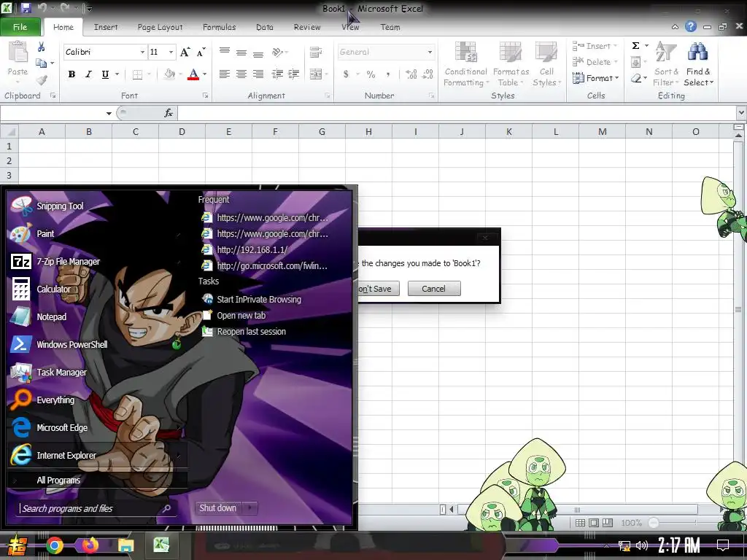Image resolution: width=747 pixels, height=560 pixels.
Task: Click Find & Select binoculars icon
Action: [697, 52]
